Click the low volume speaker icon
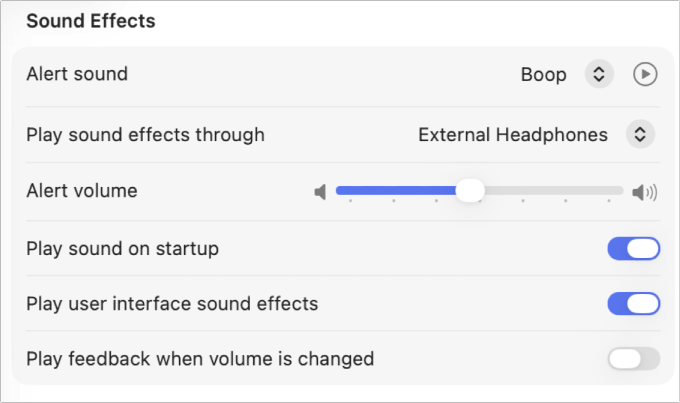 click(x=320, y=191)
